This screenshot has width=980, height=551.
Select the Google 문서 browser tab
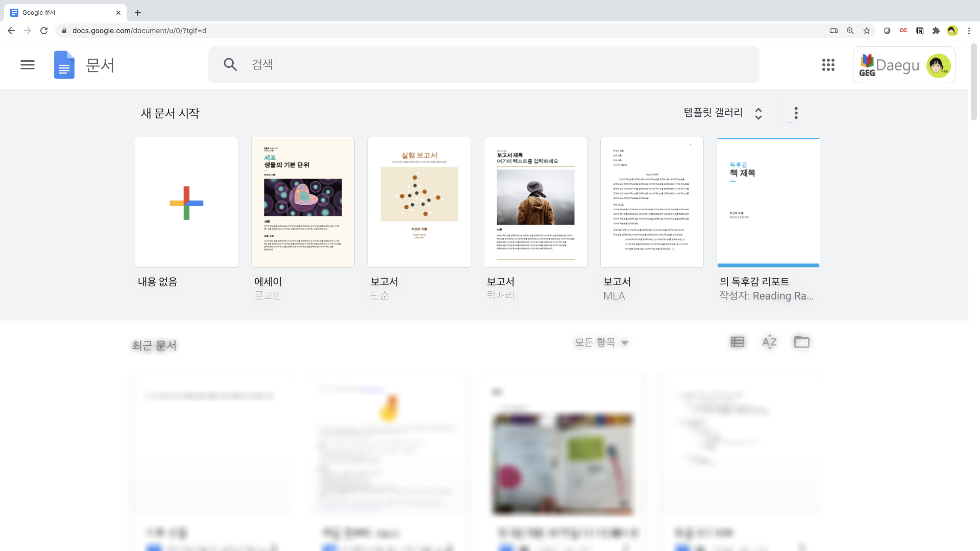coord(61,13)
